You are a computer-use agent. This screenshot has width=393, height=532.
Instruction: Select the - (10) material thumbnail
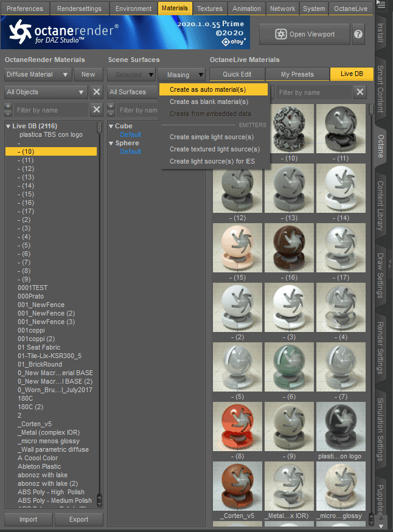289,128
